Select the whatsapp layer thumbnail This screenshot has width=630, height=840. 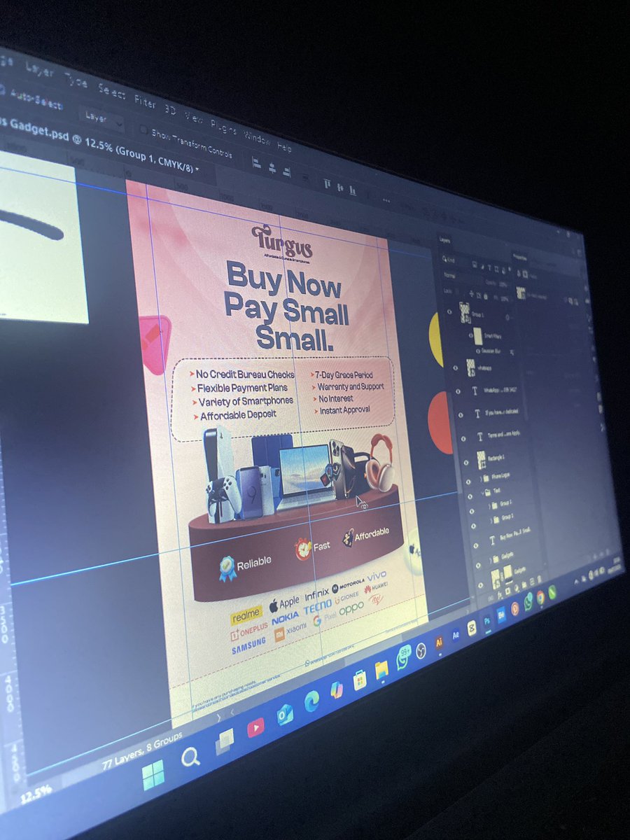[x=471, y=367]
